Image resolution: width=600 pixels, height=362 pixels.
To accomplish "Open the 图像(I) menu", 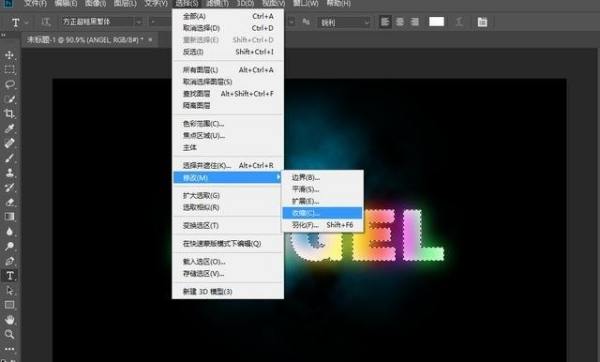I will (95, 3).
